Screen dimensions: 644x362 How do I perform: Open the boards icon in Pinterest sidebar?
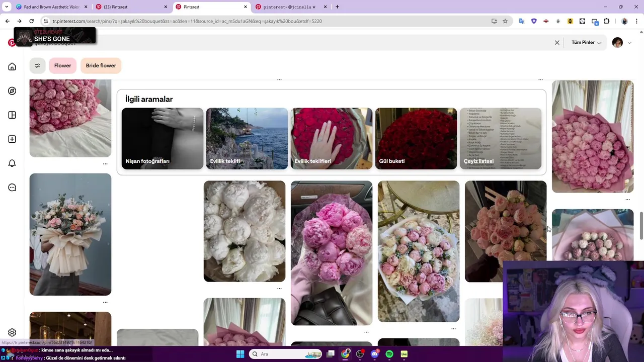click(x=12, y=115)
